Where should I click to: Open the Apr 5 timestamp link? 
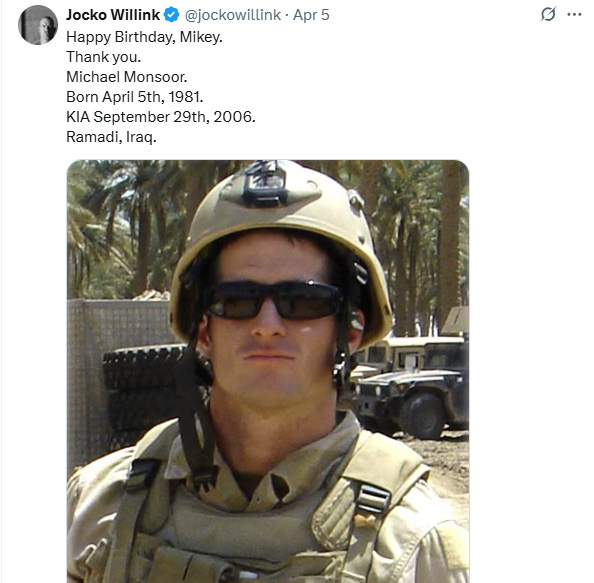coord(311,15)
